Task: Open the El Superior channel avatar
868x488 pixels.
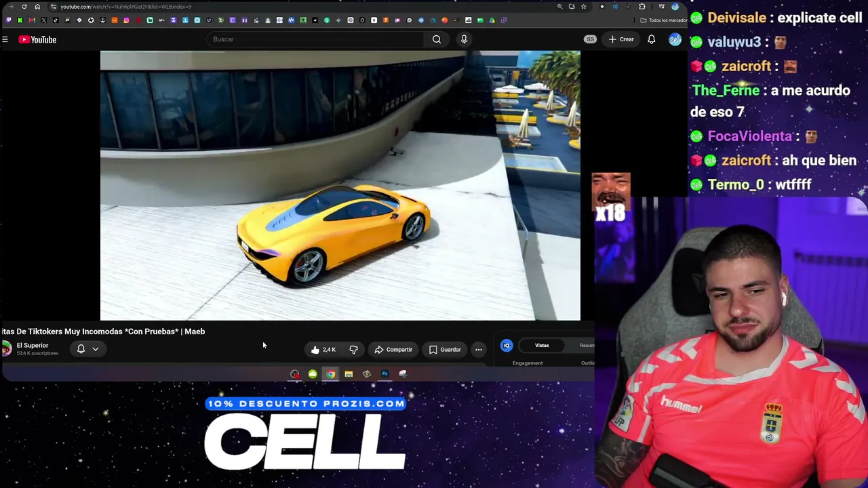Action: [7, 349]
